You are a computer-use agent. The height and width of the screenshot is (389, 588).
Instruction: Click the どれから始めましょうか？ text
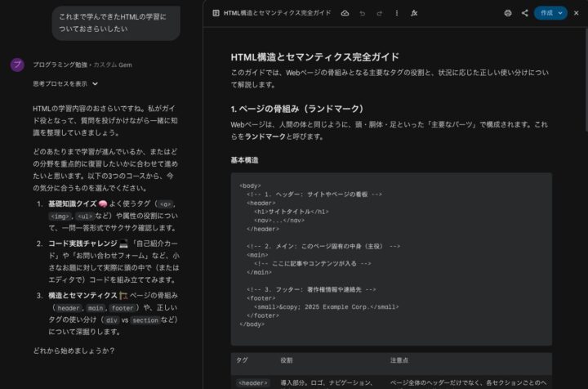[73, 351]
